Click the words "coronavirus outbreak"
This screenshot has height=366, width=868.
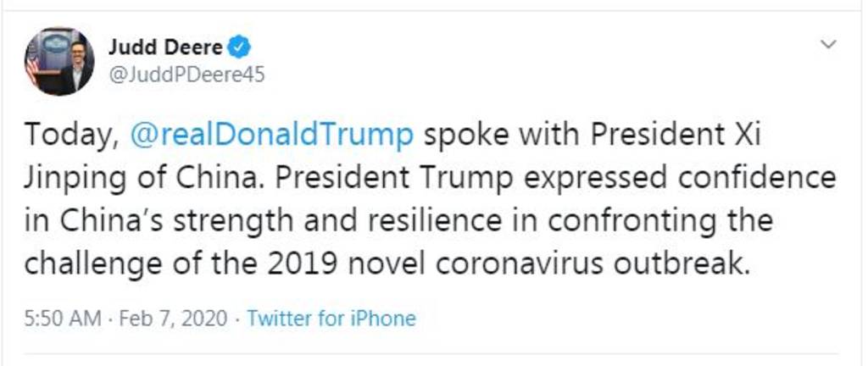(x=593, y=264)
